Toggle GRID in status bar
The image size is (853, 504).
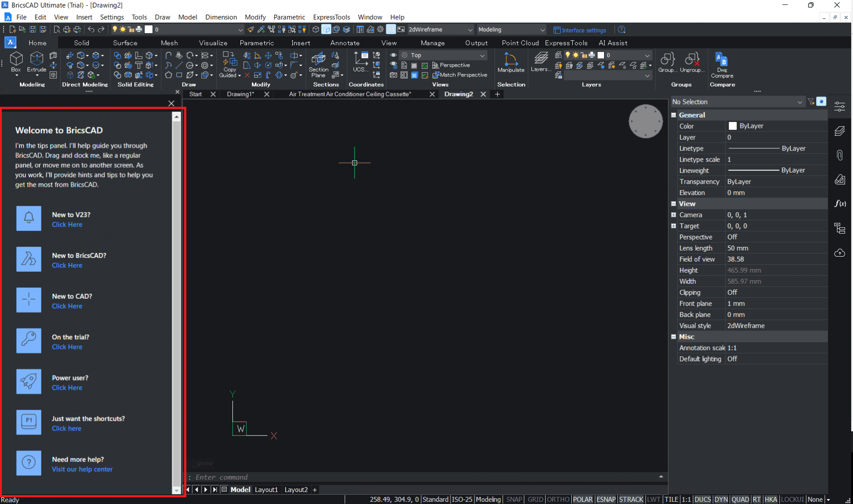[535, 499]
